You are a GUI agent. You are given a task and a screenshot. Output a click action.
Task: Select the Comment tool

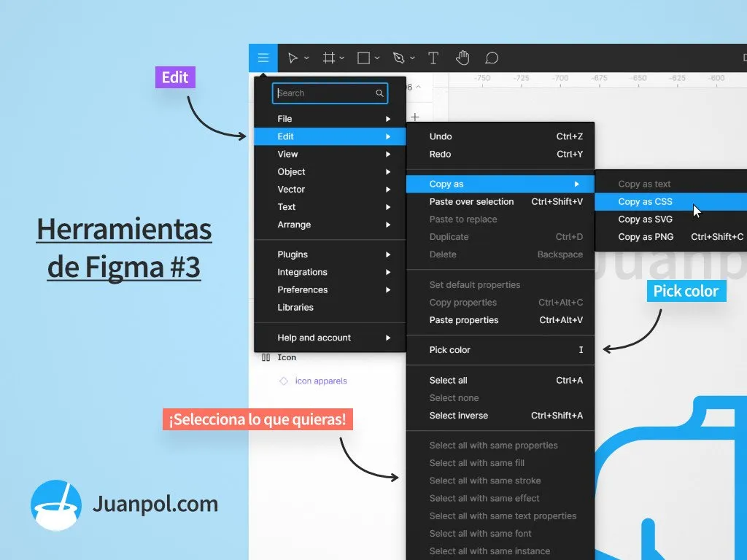point(492,58)
